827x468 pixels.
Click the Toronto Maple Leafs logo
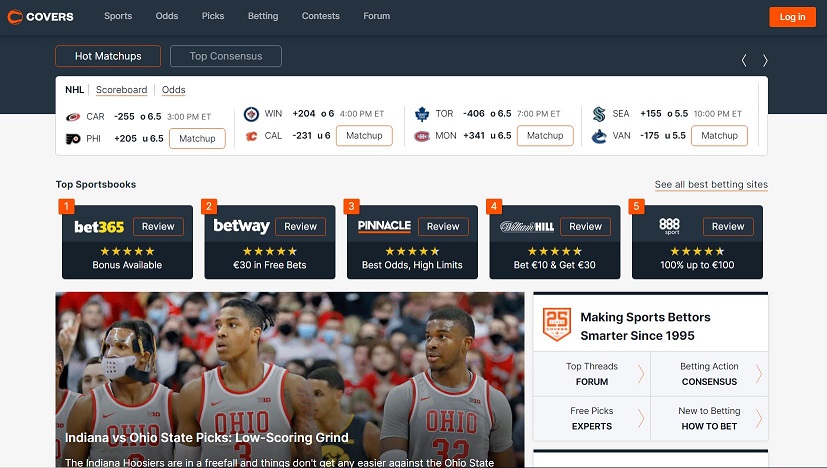pyautogui.click(x=422, y=114)
